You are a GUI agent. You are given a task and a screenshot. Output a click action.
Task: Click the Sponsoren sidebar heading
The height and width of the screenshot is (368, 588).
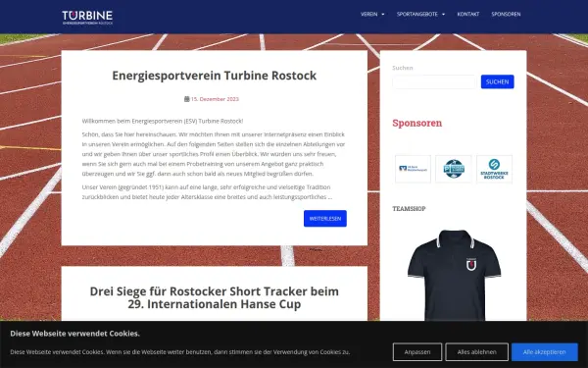(x=417, y=124)
